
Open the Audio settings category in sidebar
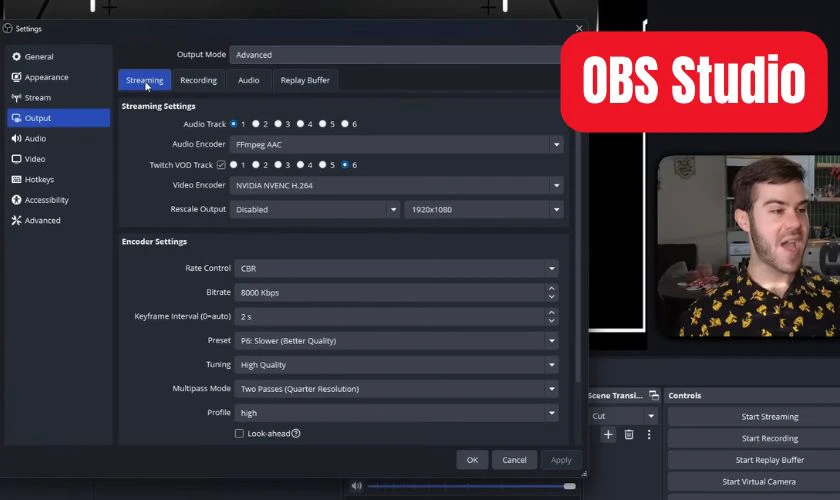pyautogui.click(x=58, y=138)
